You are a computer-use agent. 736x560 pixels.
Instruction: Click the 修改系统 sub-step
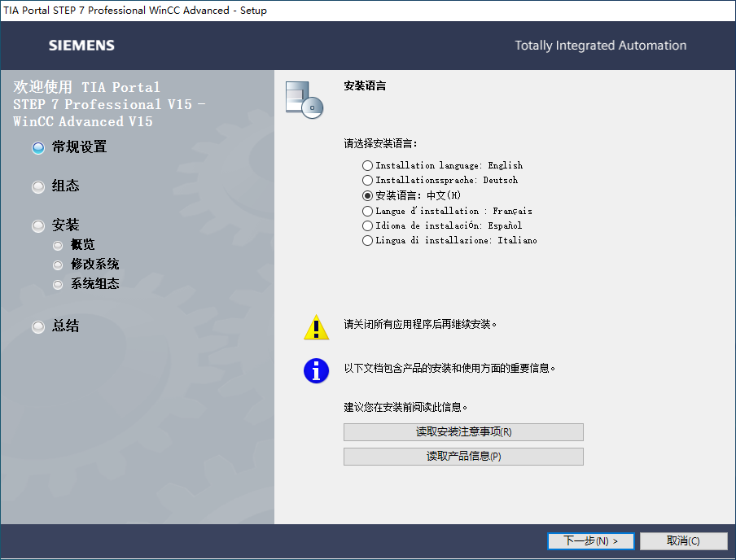86,265
